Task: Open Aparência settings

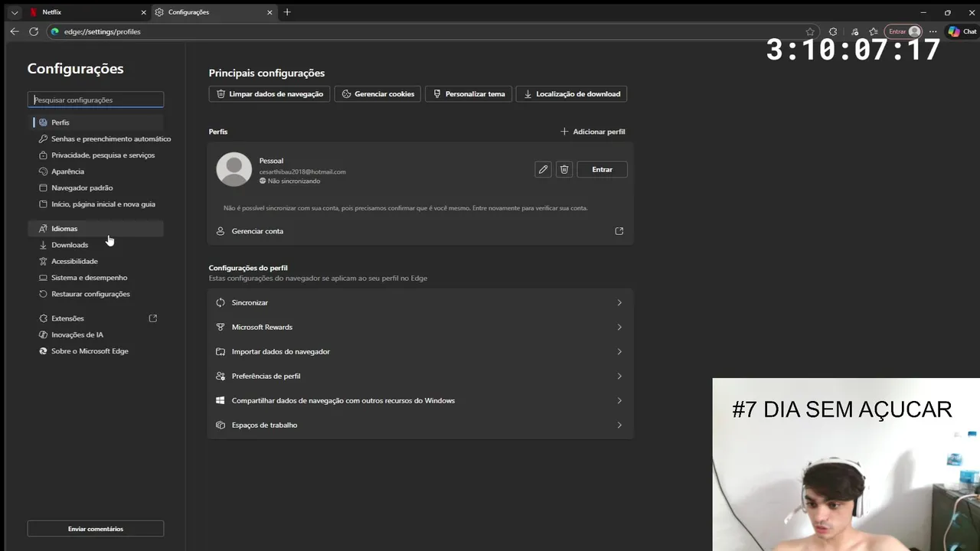Action: click(x=96, y=171)
